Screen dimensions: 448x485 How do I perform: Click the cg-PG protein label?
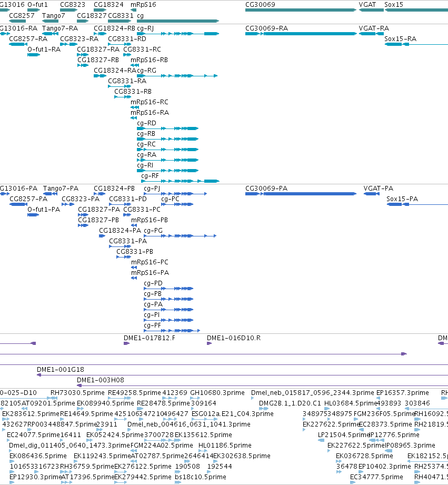coord(153,231)
